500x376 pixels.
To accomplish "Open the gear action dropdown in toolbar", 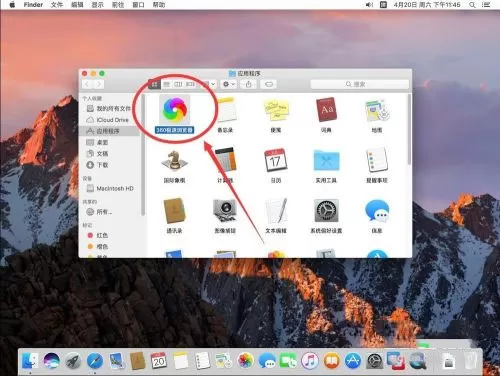I will pos(229,84).
